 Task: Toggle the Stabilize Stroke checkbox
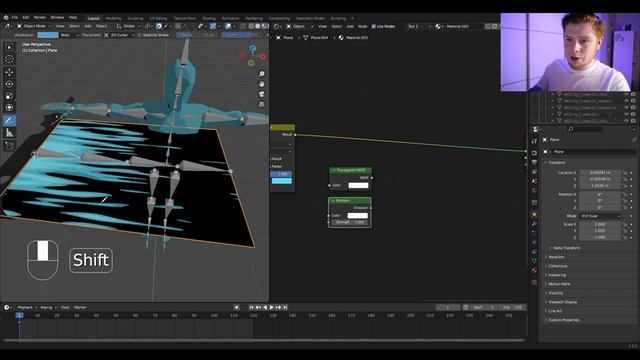[x=139, y=35]
